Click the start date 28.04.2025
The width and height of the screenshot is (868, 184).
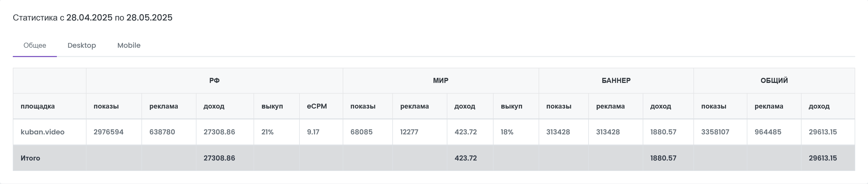pos(89,18)
